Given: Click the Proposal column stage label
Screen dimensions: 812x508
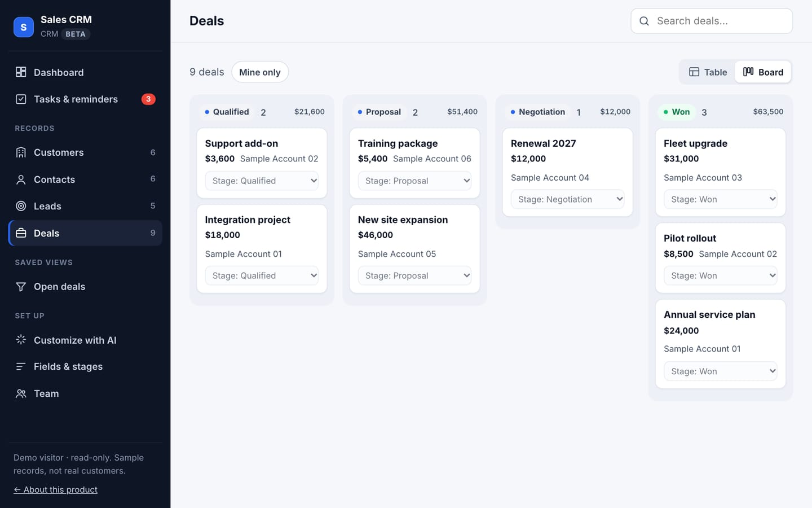Looking at the screenshot, I should point(379,112).
